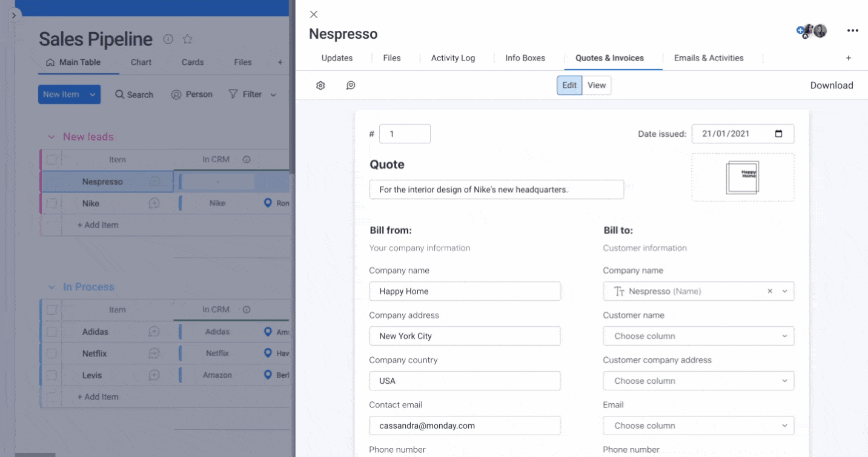Viewport: 868px width, 457px height.
Task: Select the Quotes & Invoices tab
Action: coord(609,58)
